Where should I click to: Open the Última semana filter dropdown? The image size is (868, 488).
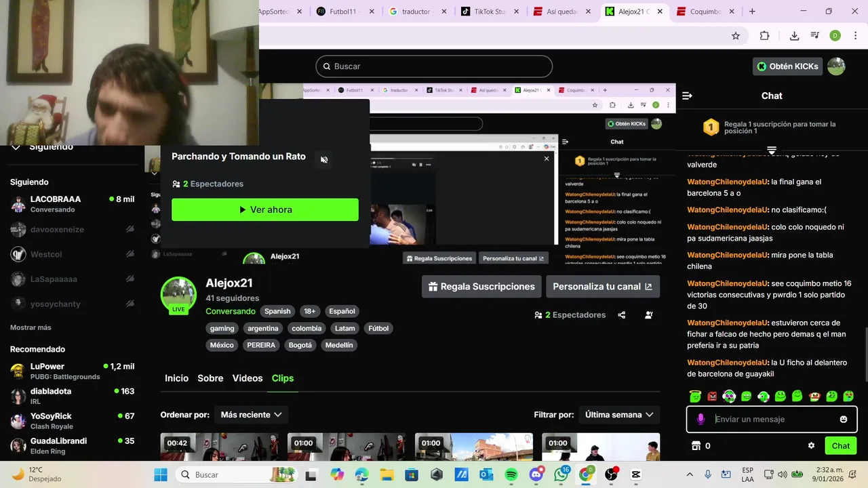[x=619, y=415]
